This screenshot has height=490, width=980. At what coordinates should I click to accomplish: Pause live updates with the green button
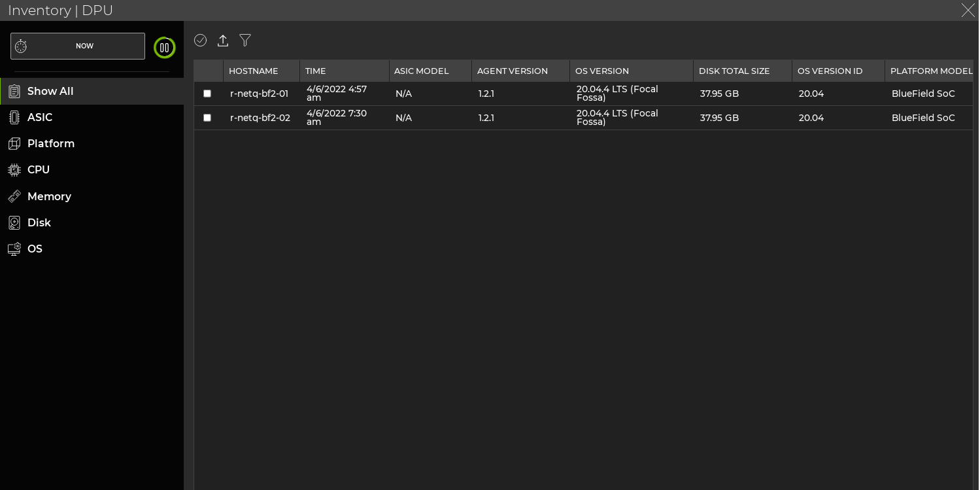165,48
